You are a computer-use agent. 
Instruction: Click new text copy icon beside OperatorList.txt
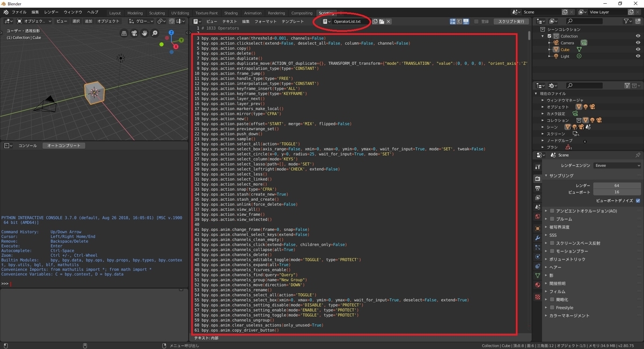[x=376, y=21]
